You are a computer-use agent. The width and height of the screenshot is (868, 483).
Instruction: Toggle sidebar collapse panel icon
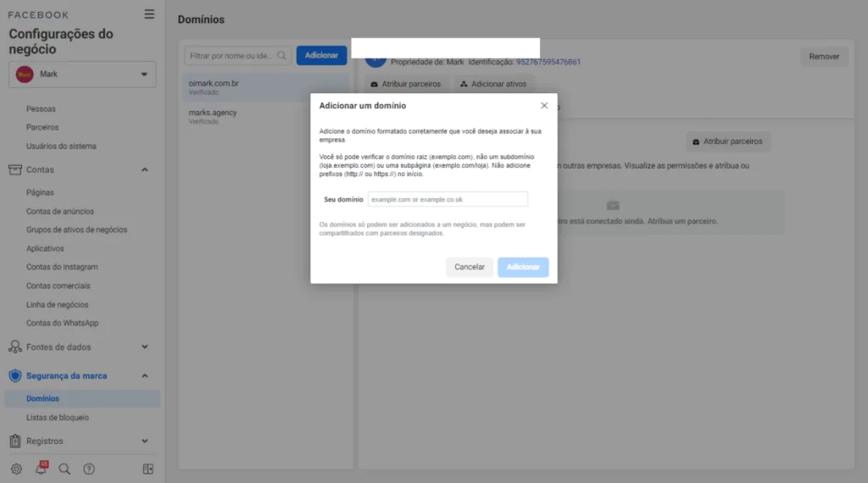147,469
